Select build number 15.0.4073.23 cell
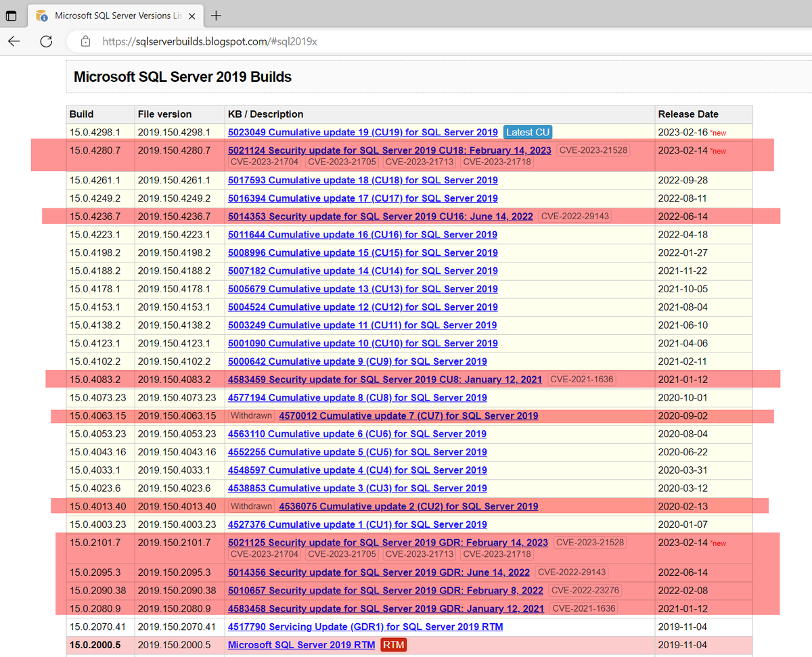This screenshot has height=657, width=812. (x=100, y=398)
